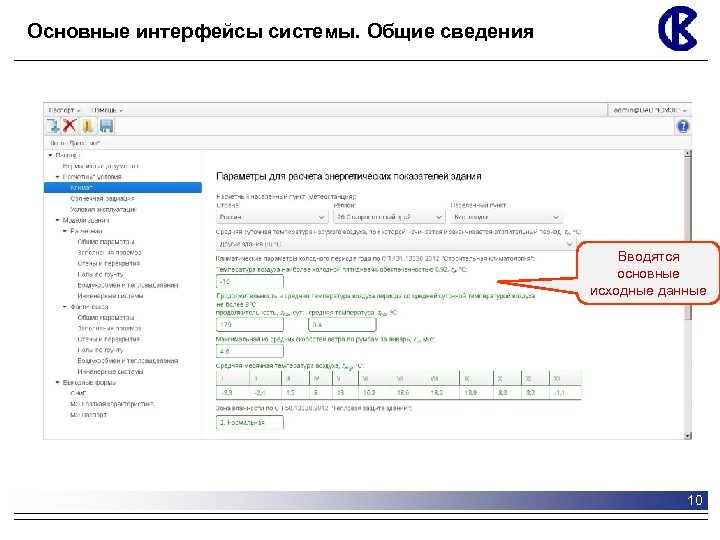Screen dimensions: 720x540
Task: Collapse the Расчетные условия tree node
Action: point(57,177)
